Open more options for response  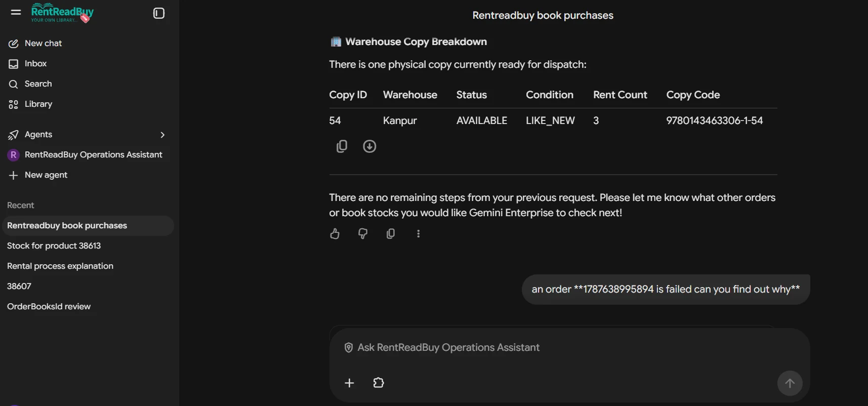418,234
